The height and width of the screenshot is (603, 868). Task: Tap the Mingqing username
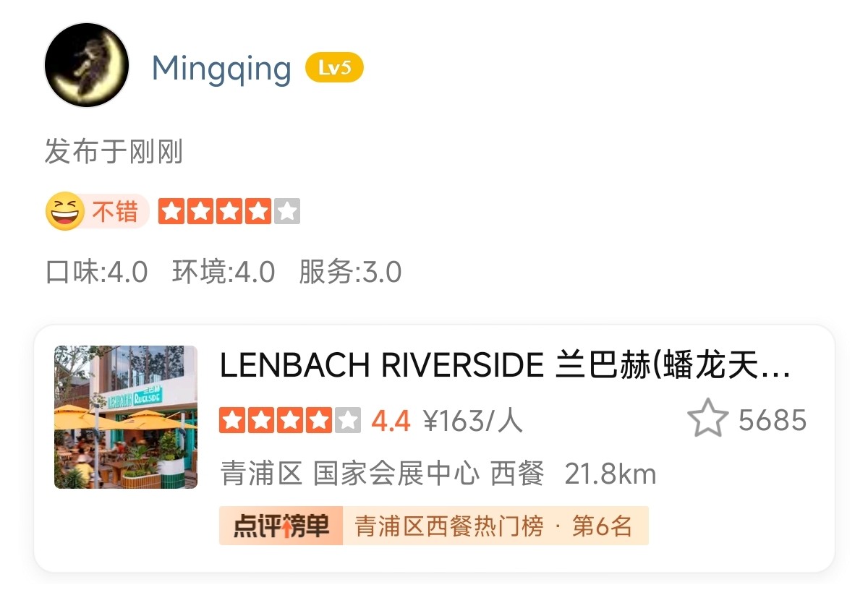(221, 69)
